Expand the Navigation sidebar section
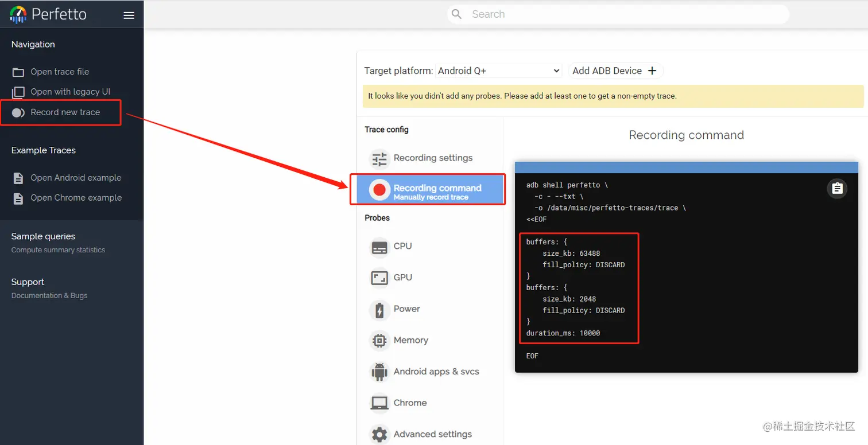The image size is (868, 445). tap(33, 44)
